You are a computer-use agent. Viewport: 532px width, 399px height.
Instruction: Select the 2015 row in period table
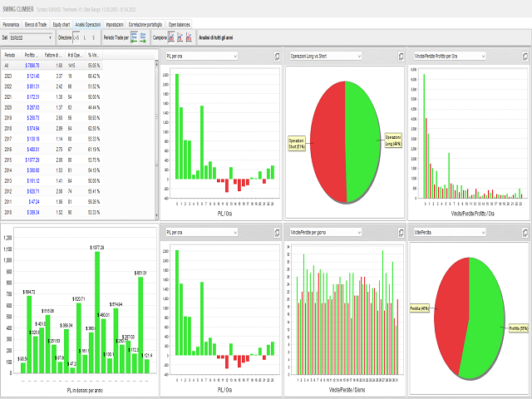click(x=52, y=160)
